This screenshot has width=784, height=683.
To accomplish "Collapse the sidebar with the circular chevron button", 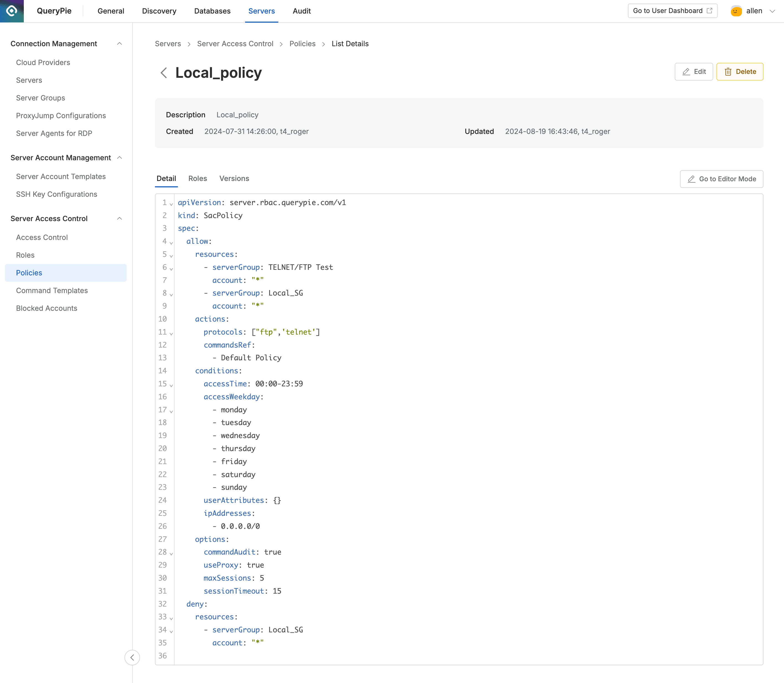I will coord(132,658).
